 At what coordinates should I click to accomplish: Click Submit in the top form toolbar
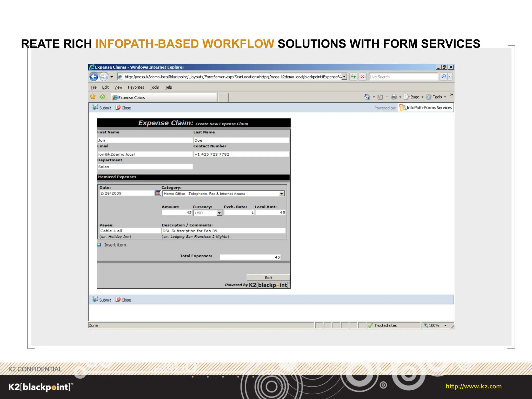102,108
